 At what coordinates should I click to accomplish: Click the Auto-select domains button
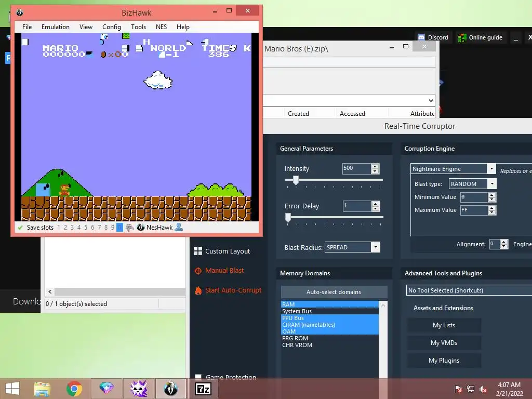tap(334, 292)
